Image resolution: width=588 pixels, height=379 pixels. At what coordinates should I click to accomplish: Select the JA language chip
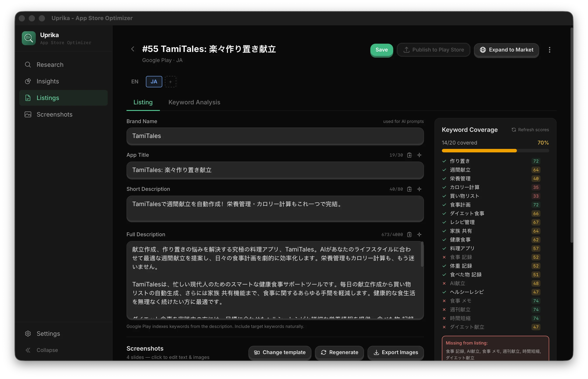[x=154, y=82]
